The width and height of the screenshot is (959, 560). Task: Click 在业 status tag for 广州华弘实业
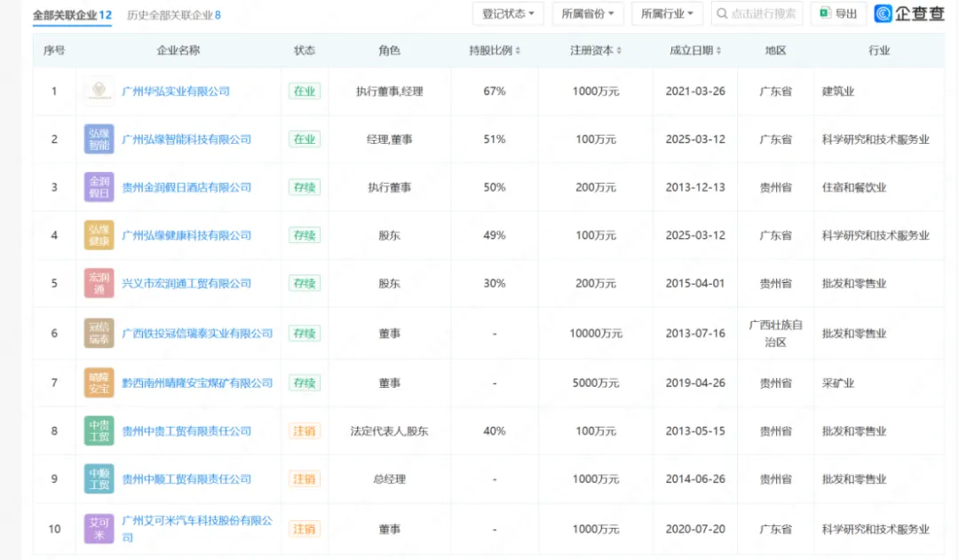[x=305, y=91]
